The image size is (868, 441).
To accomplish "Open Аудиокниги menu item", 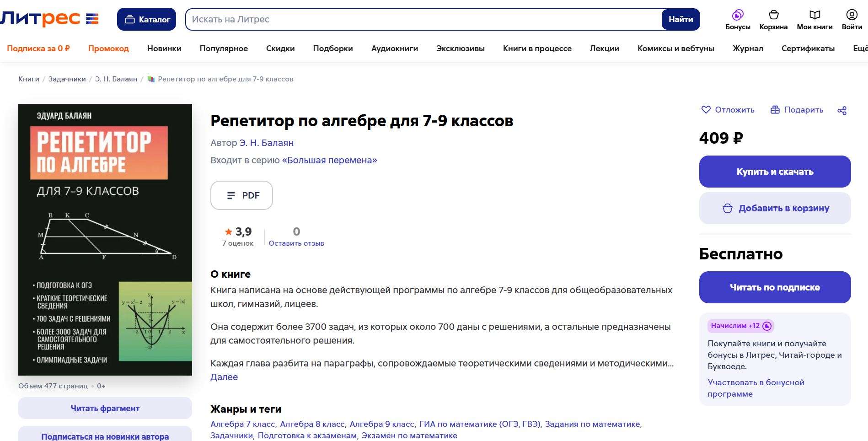I will (395, 48).
